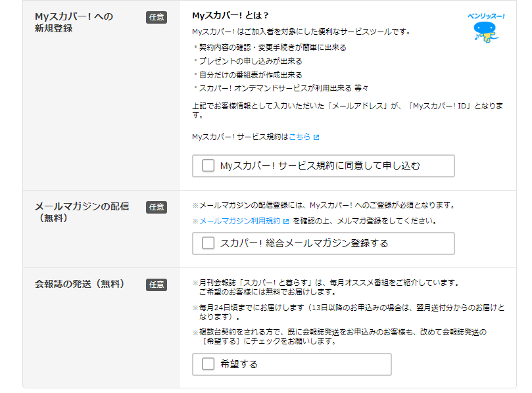Click note 月刊会報誌「スカパー！と暮らす」
Screen dimensions: 532x393
click(x=326, y=287)
